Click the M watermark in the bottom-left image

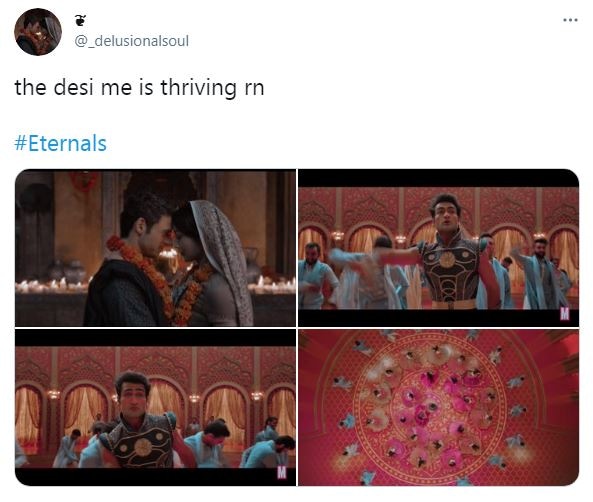[x=282, y=472]
